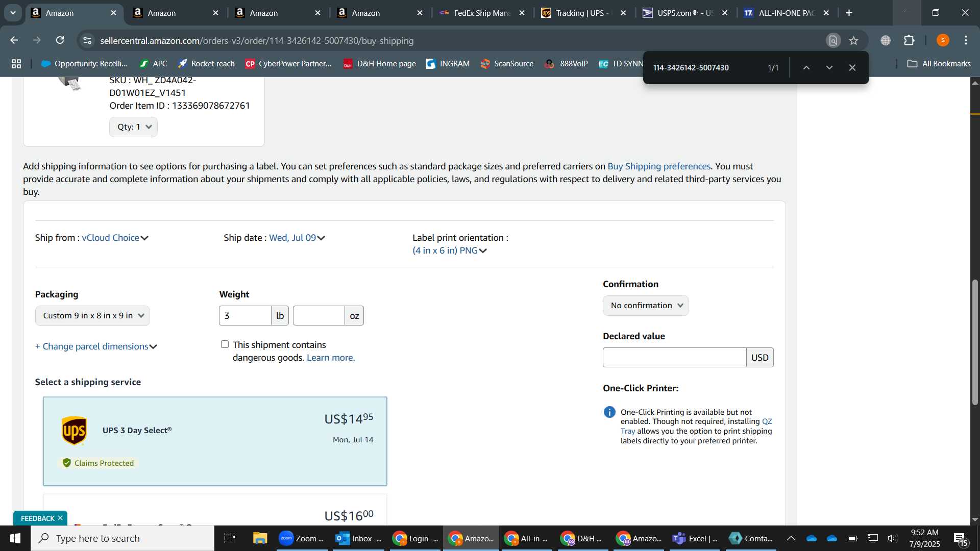Open the Opportunity: Recelli bookmark
Image resolution: width=980 pixels, height=551 pixels.
[84, 64]
